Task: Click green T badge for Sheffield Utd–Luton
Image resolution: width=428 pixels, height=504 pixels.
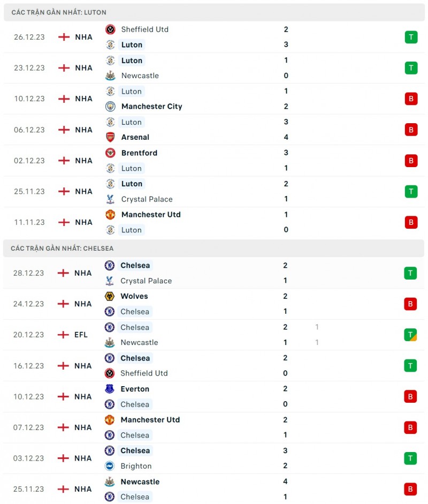Action: coord(411,37)
